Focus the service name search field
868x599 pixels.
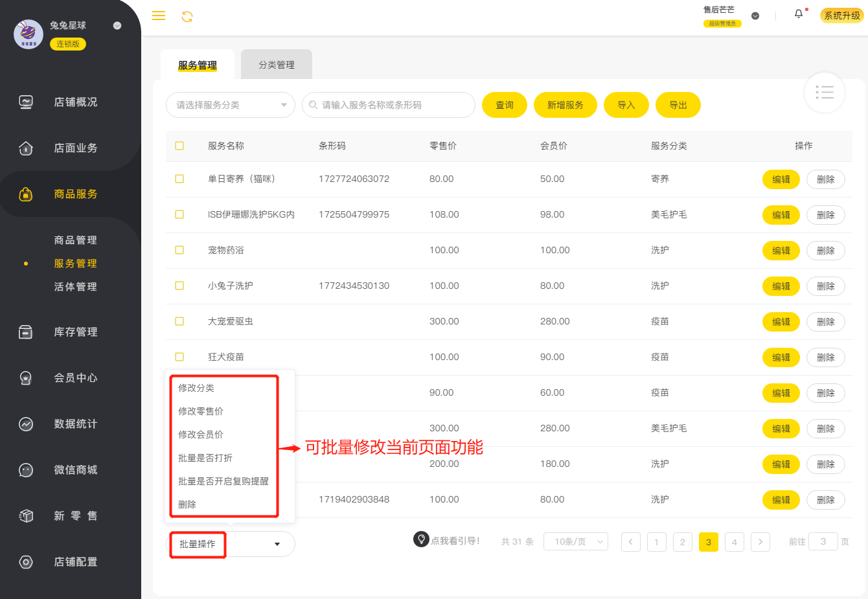click(x=389, y=105)
